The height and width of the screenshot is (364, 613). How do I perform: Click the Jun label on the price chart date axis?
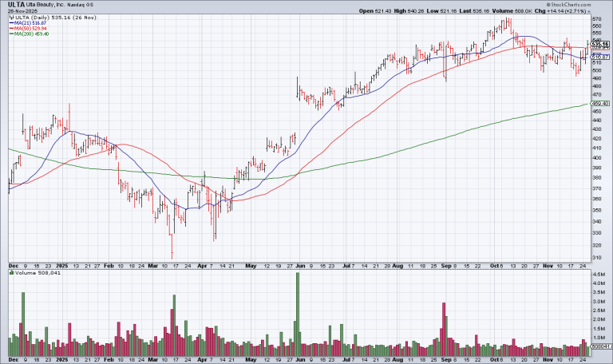[300, 266]
